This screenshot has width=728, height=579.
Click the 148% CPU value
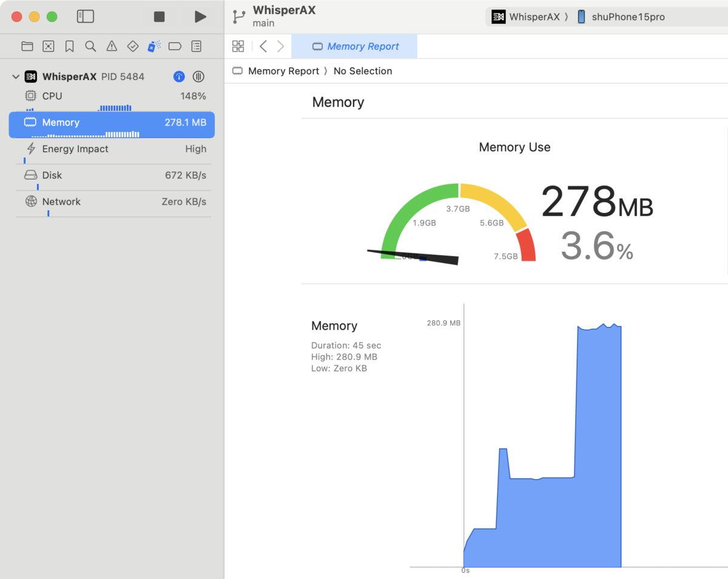point(193,96)
